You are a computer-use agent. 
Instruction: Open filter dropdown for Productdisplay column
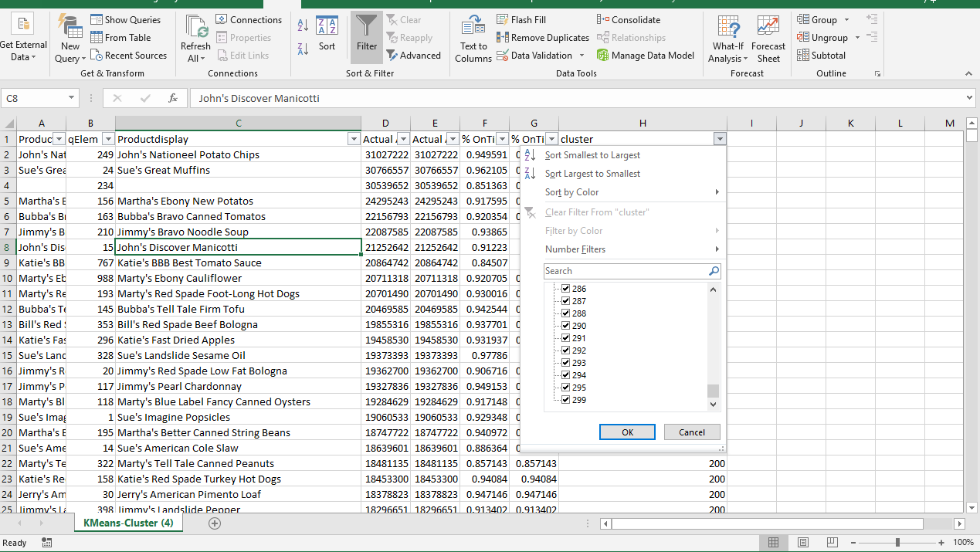click(x=354, y=139)
